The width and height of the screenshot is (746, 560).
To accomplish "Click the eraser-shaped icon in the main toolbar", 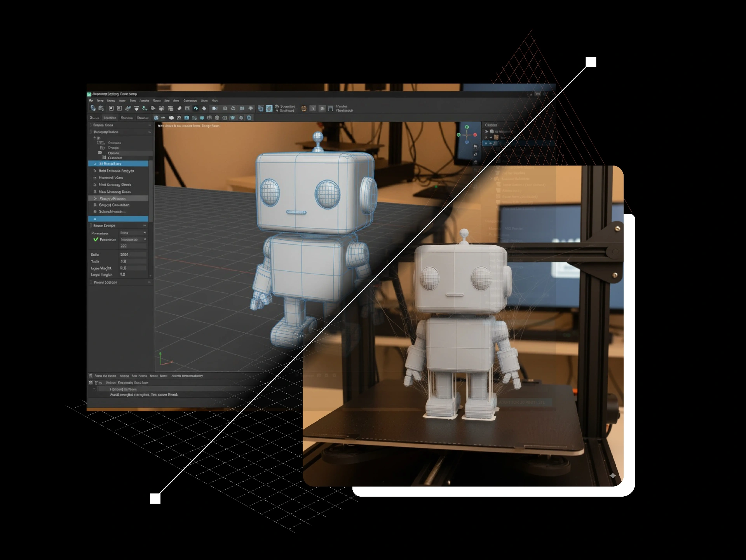I will point(179,108).
